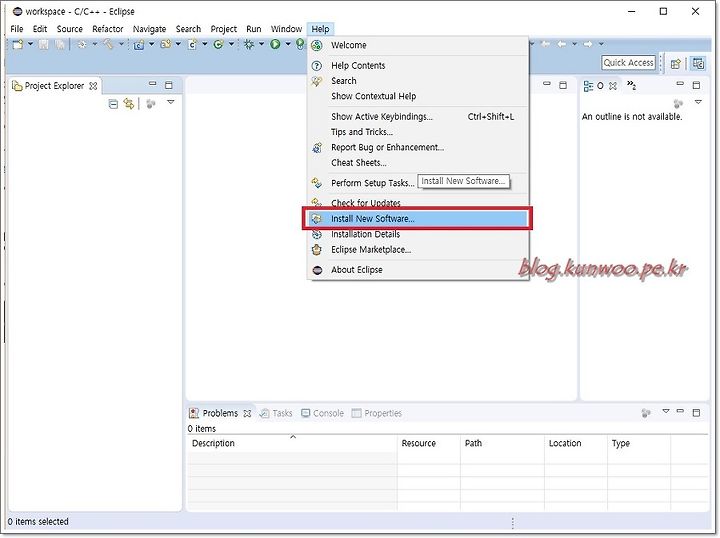This screenshot has width=720, height=538.
Task: Close the Outline view tab
Action: (x=613, y=86)
